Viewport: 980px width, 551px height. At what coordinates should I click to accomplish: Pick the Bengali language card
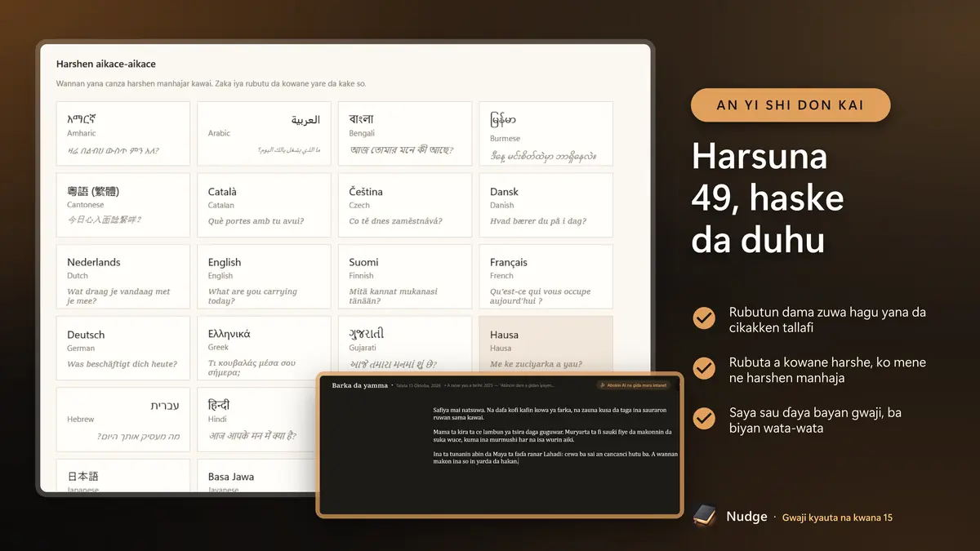pyautogui.click(x=405, y=134)
